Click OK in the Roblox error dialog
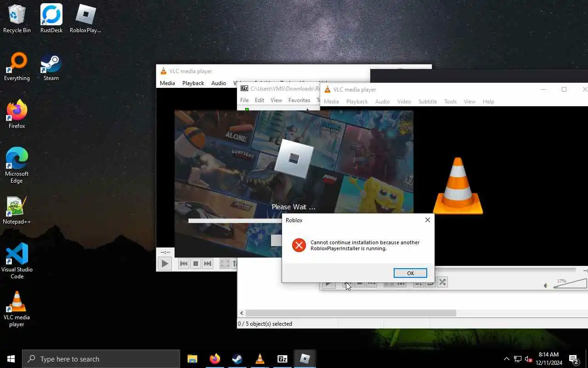This screenshot has width=588, height=368. click(x=410, y=273)
